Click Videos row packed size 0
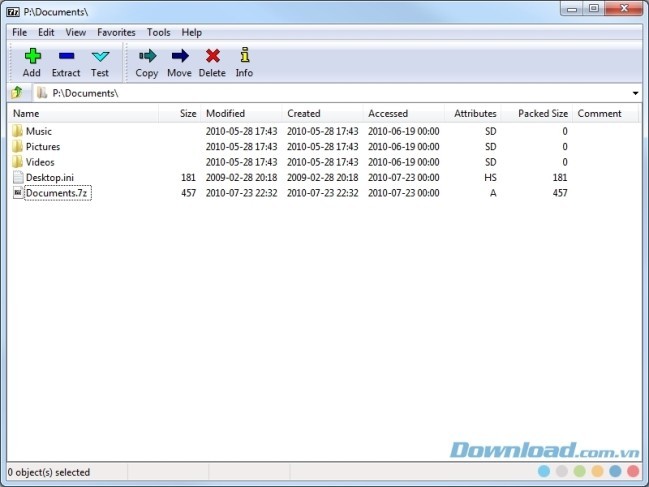Image resolution: width=649 pixels, height=487 pixels. [565, 162]
